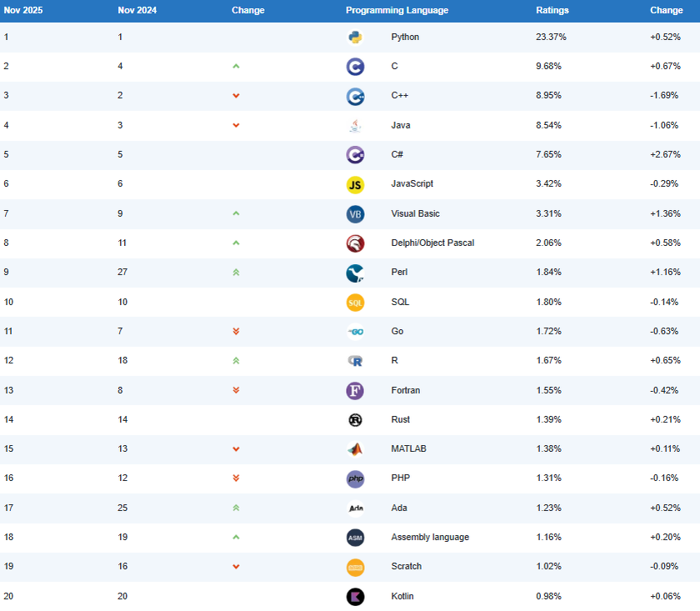Click the Perl logo icon
The height and width of the screenshot is (611, 700).
[355, 273]
